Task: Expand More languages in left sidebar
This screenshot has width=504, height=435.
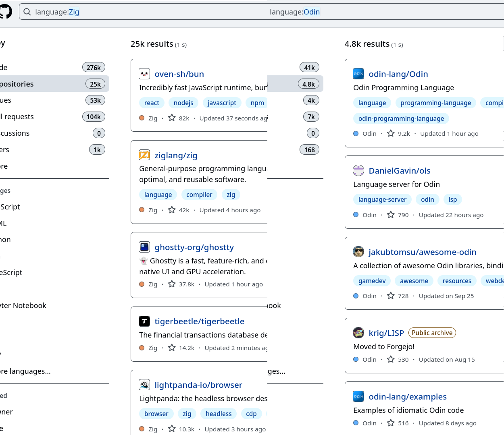Action: click(x=25, y=371)
